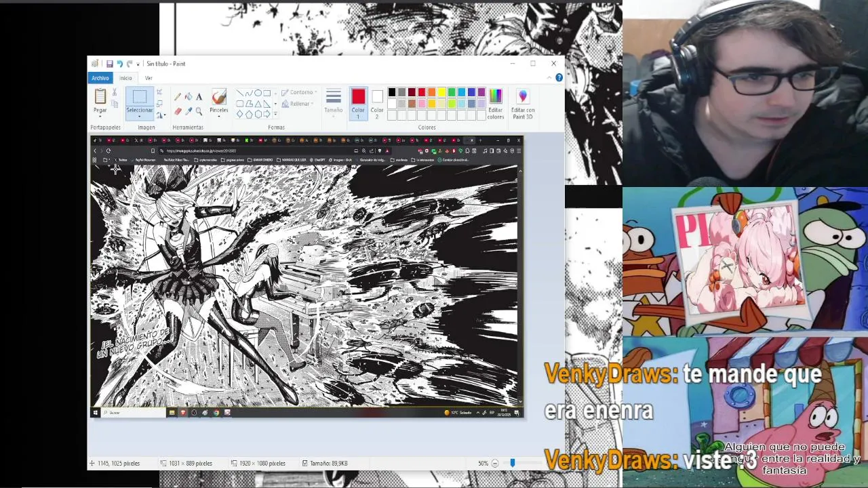Switch to the Inicio ribbon tab
Image resolution: width=868 pixels, height=488 pixels.
click(125, 78)
